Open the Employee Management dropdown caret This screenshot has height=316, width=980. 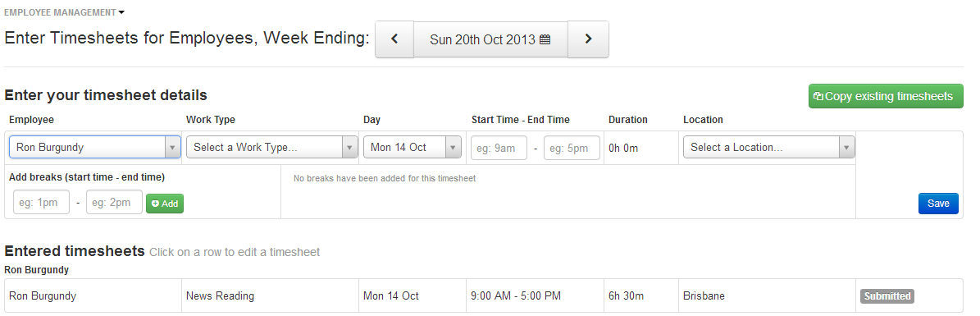tap(121, 12)
